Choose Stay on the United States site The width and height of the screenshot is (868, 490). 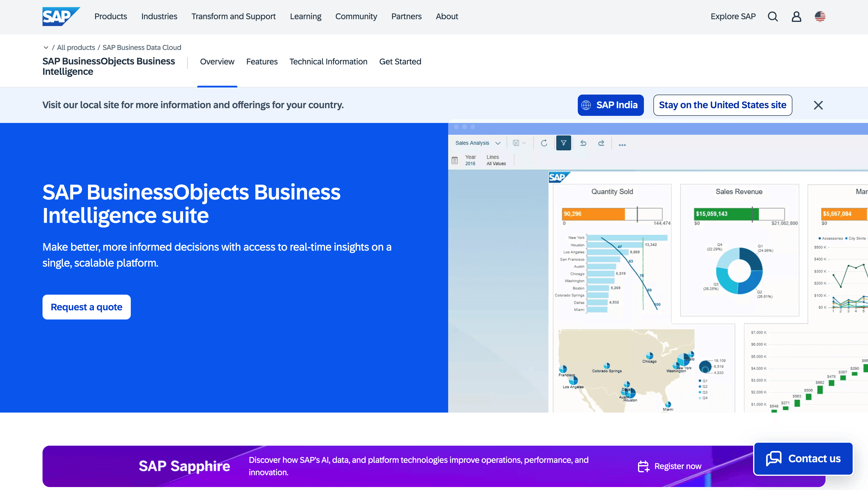click(722, 105)
